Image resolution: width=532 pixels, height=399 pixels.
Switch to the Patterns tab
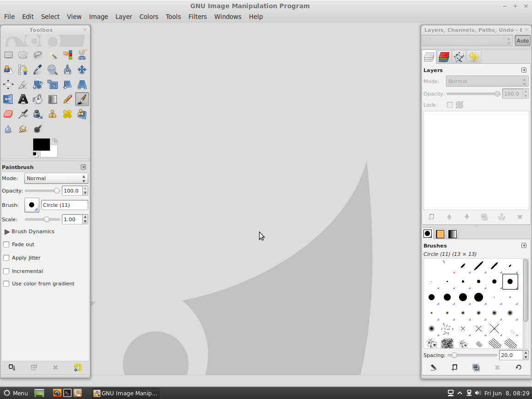coord(440,234)
